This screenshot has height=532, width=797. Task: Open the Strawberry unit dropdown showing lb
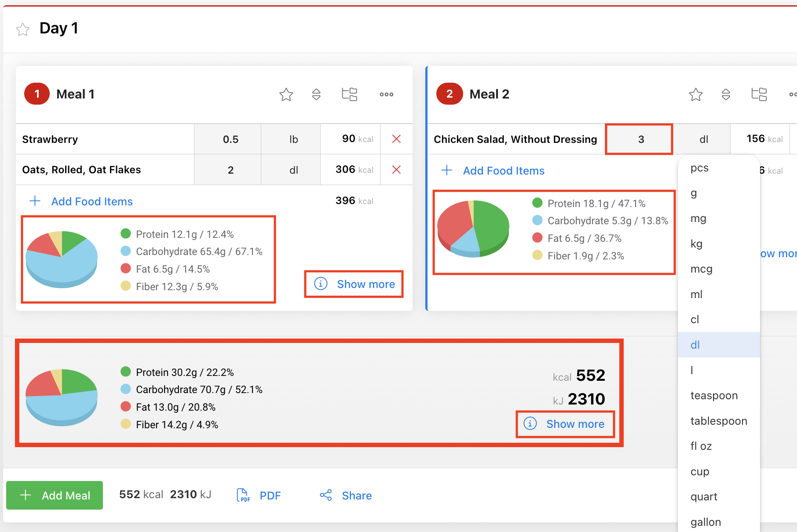(x=291, y=139)
